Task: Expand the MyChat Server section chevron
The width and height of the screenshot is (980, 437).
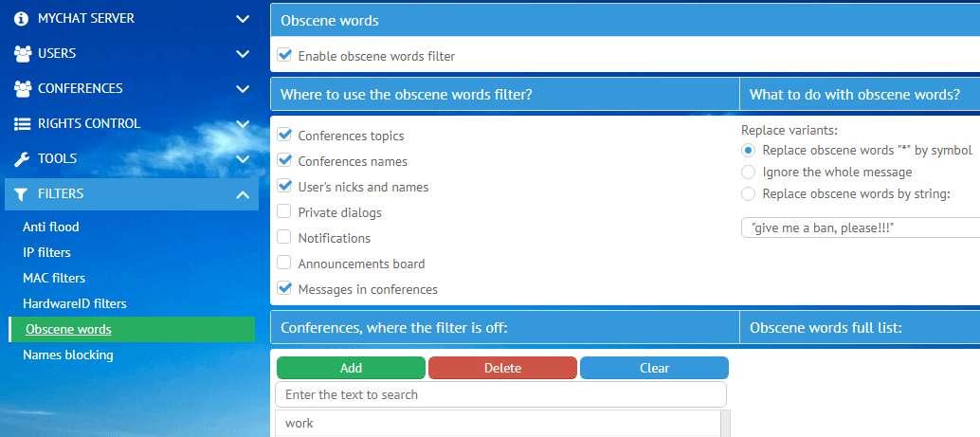Action: (243, 18)
